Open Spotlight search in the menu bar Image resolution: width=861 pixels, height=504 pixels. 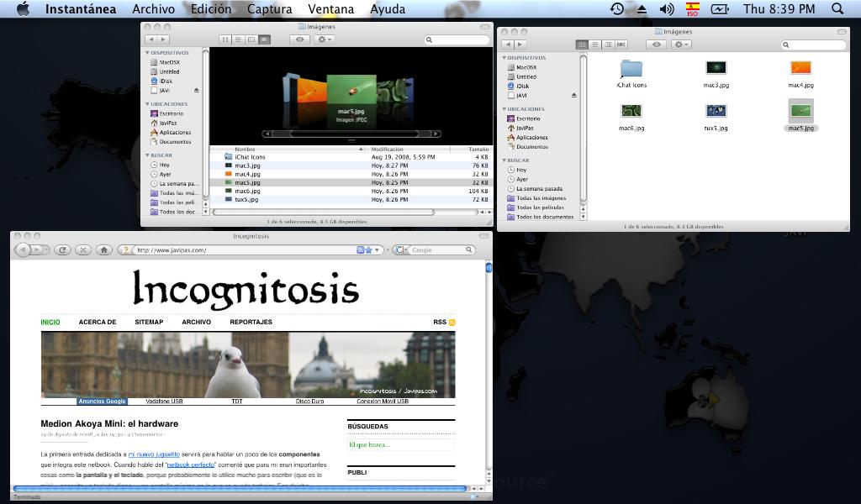(837, 8)
